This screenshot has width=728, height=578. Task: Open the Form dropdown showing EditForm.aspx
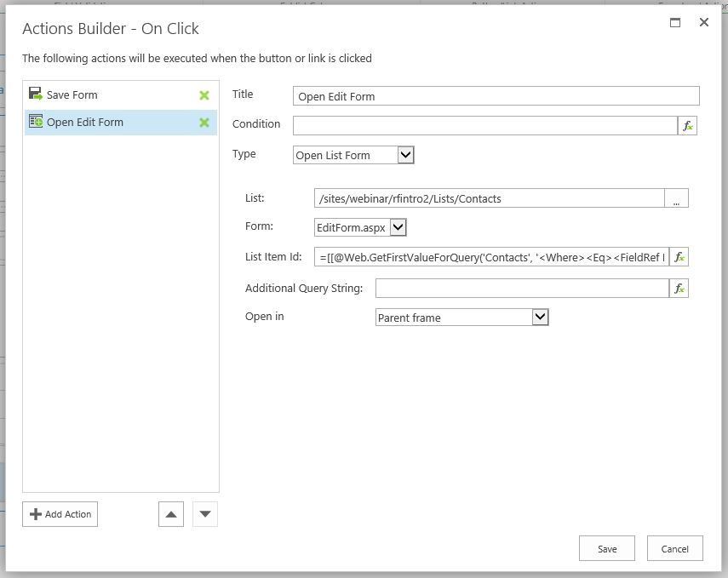398,227
